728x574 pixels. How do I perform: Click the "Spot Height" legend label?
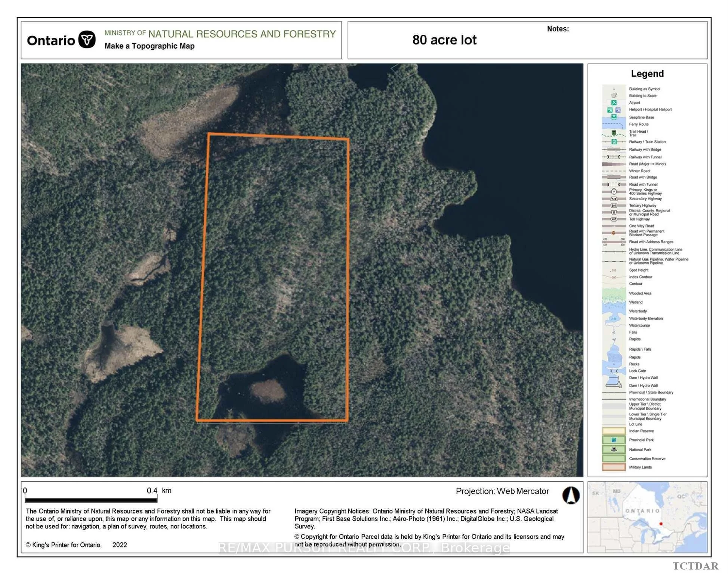639,270
